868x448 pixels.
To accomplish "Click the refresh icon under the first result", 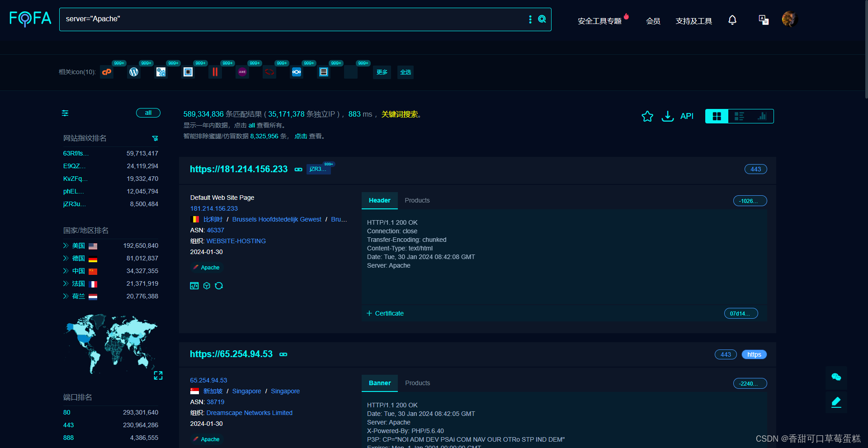I will point(219,286).
